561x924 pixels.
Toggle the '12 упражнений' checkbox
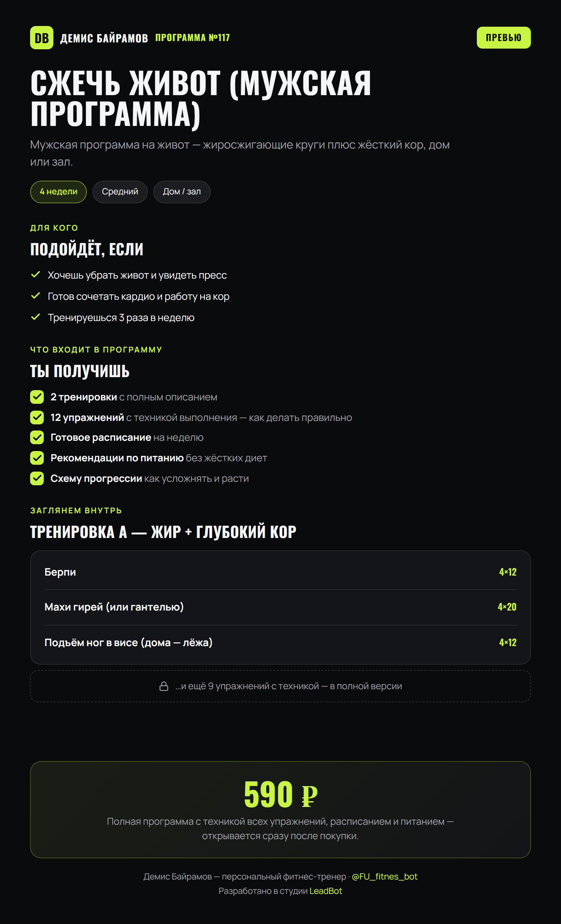[x=37, y=417]
